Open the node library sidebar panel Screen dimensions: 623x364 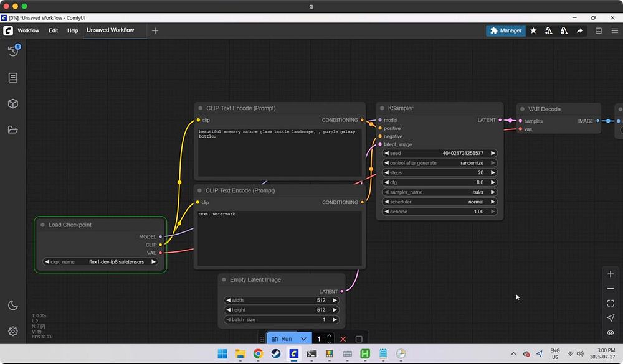12,78
